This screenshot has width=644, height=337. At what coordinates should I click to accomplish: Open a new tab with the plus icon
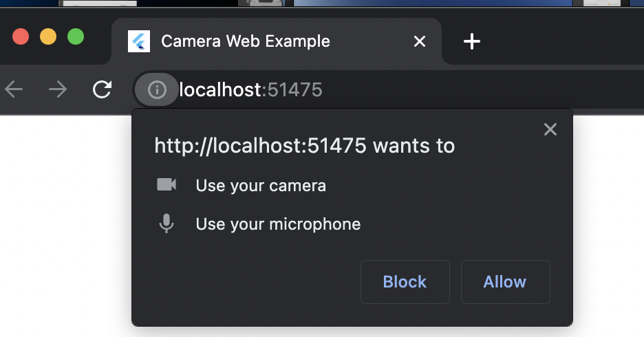[471, 42]
